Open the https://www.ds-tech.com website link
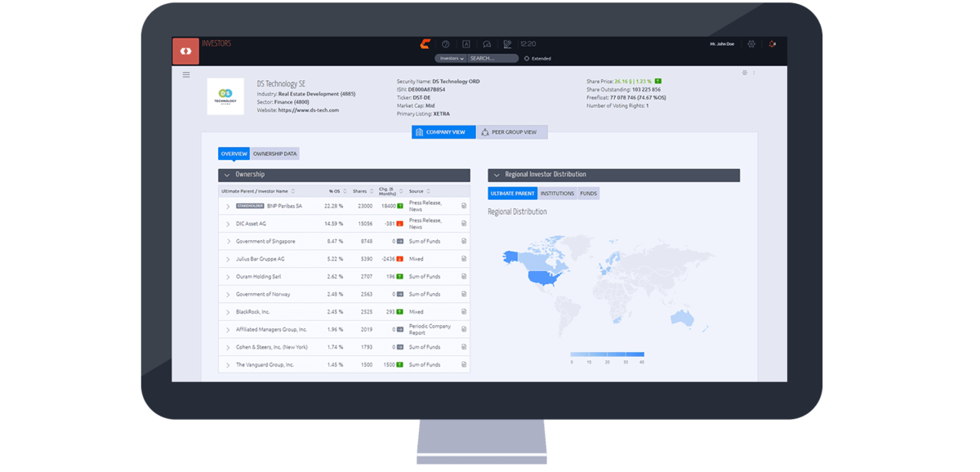The image size is (980, 472). coord(309,110)
